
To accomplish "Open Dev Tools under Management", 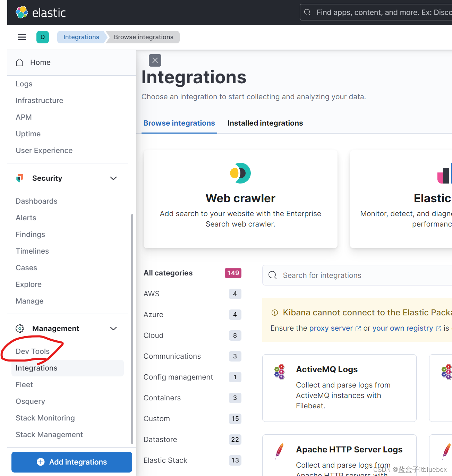I will 33,351.
